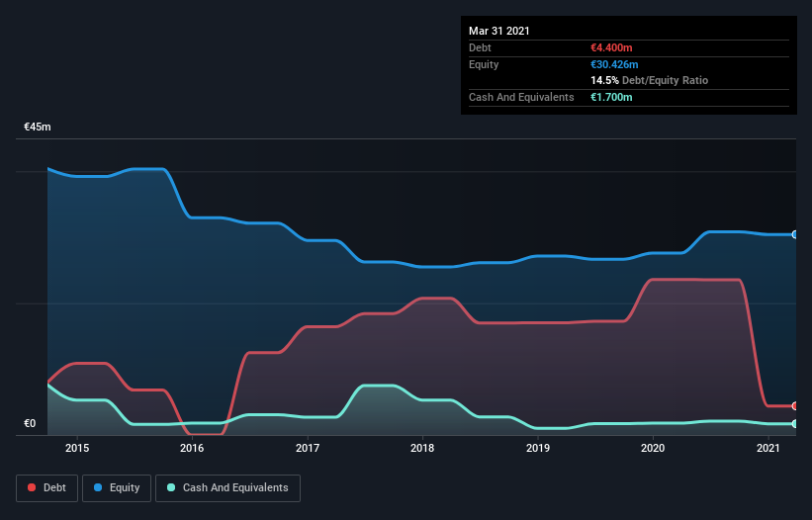Click the Equity label in tooltip
The height and width of the screenshot is (520, 812).
[484, 64]
